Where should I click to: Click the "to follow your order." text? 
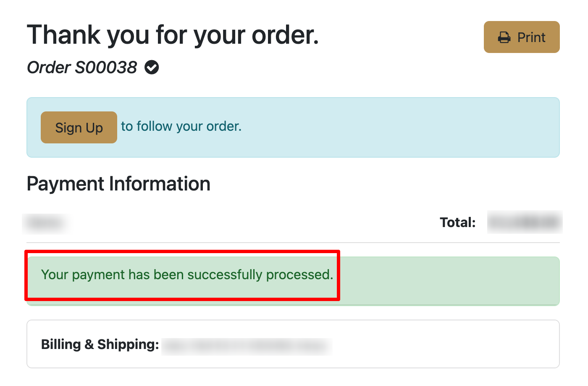pyautogui.click(x=181, y=126)
